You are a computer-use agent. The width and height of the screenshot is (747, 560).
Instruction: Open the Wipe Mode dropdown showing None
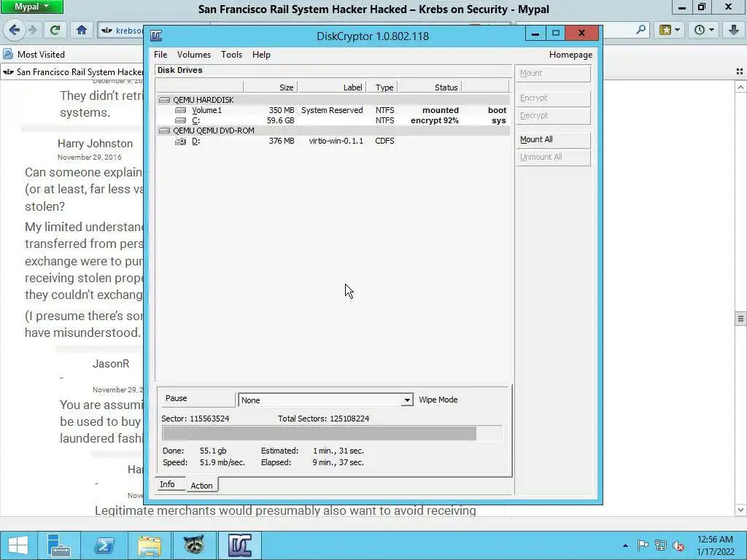[325, 400]
